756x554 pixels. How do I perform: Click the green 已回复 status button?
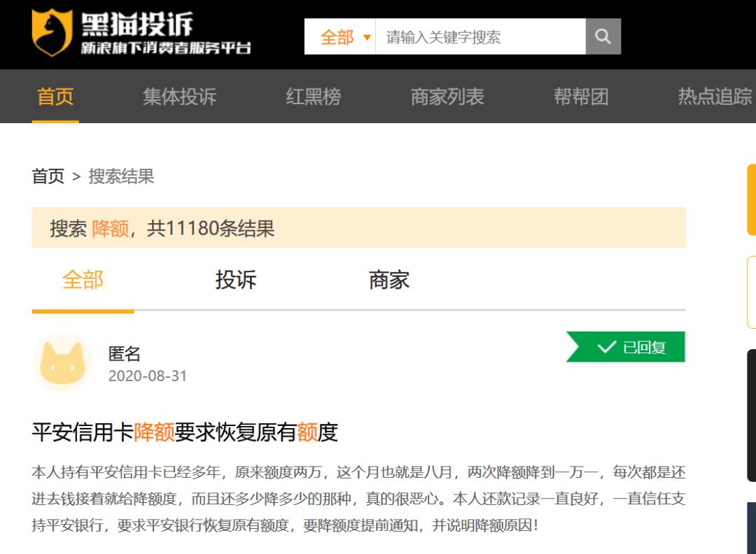[625, 347]
